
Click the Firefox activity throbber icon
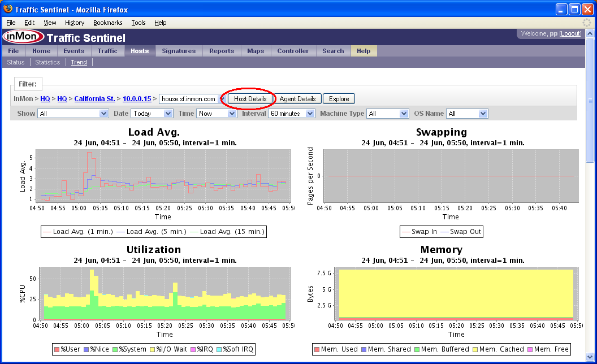coord(587,23)
